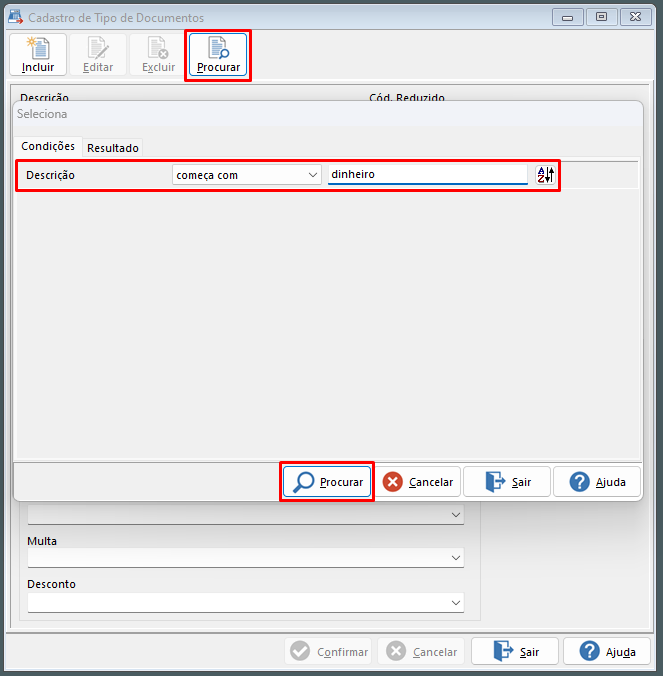Screen dimensions: 663x676
Task: Click the 'Desconto' field label
Action: click(51, 584)
